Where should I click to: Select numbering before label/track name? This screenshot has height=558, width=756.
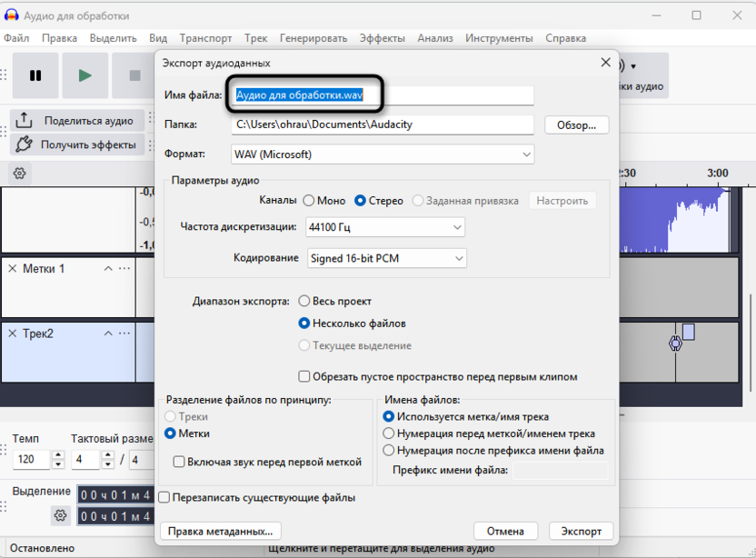click(x=388, y=433)
